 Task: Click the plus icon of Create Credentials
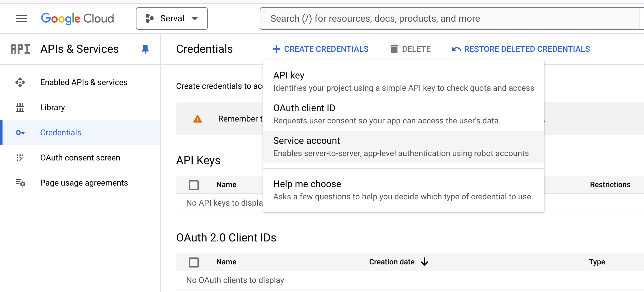tap(276, 49)
